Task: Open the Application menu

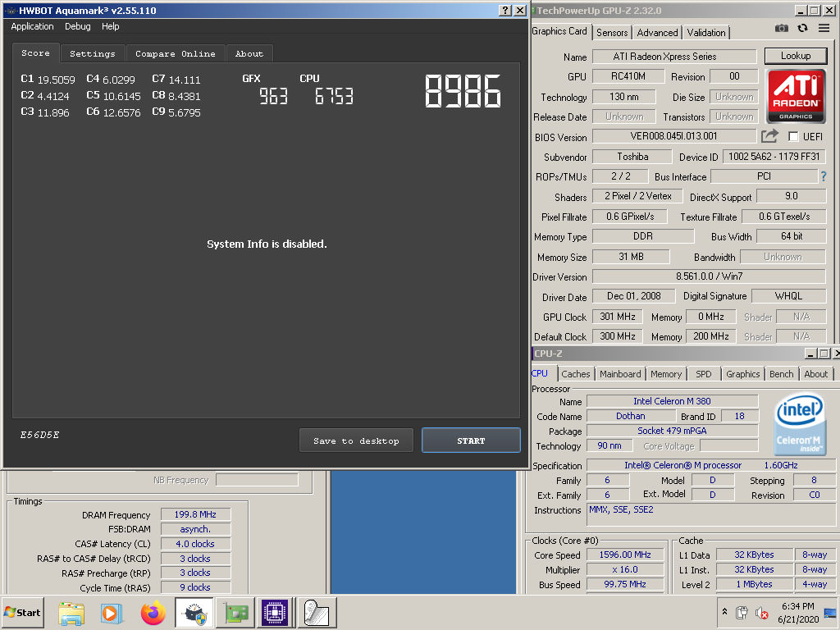Action: pyautogui.click(x=32, y=26)
